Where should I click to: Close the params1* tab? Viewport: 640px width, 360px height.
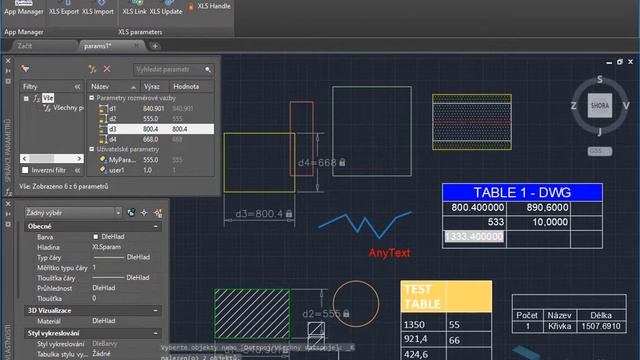coord(137,46)
